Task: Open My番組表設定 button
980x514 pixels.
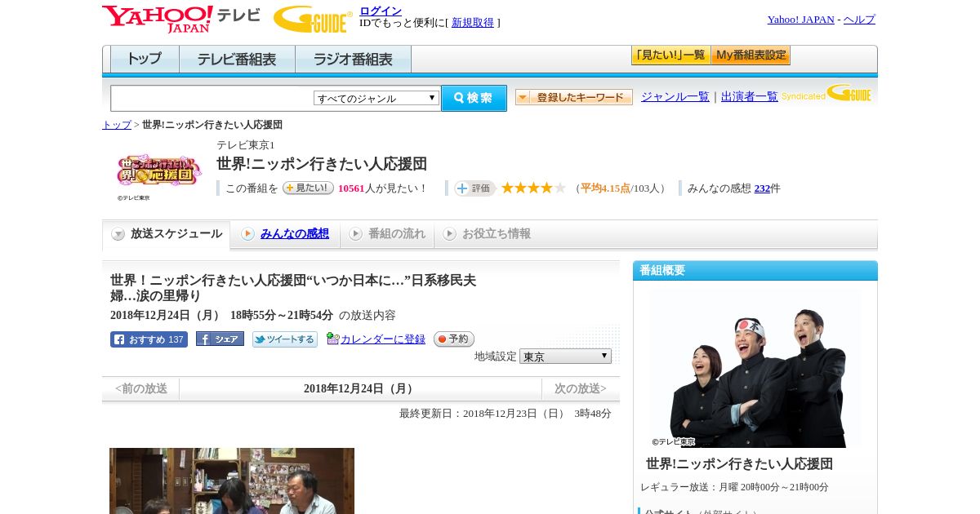Action: point(751,55)
